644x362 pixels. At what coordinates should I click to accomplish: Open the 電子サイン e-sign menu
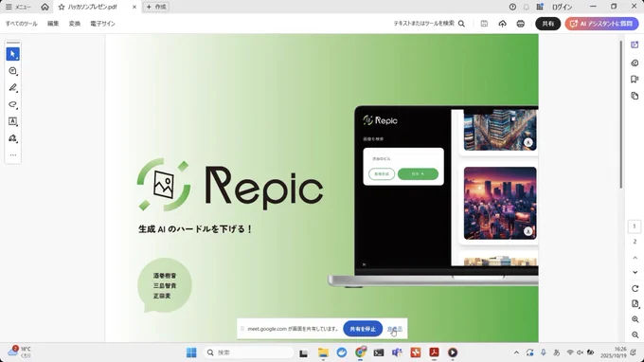click(102, 24)
